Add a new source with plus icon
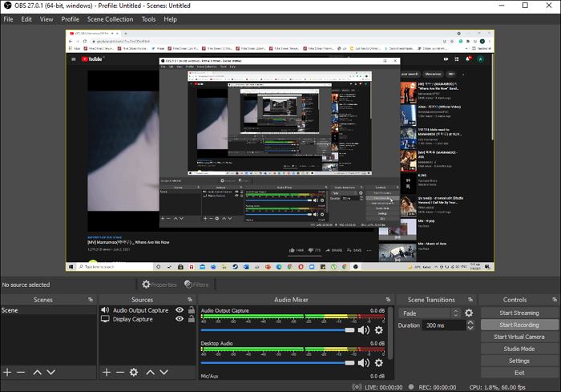 pos(107,372)
